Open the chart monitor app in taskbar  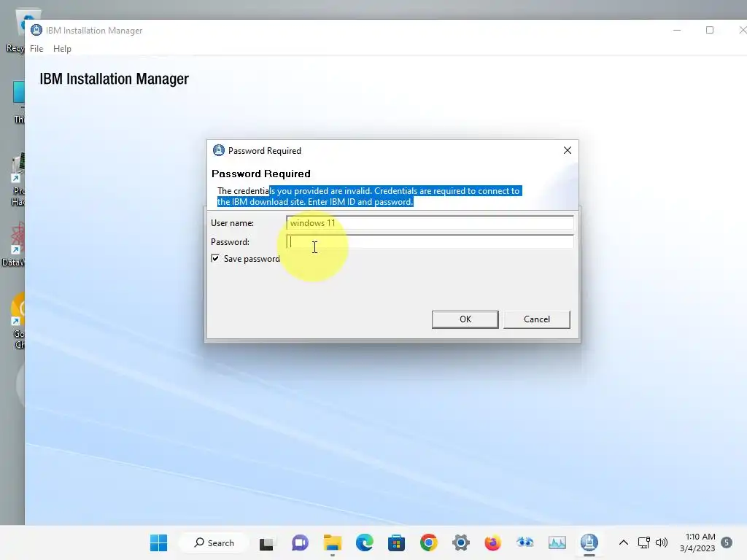coord(557,542)
